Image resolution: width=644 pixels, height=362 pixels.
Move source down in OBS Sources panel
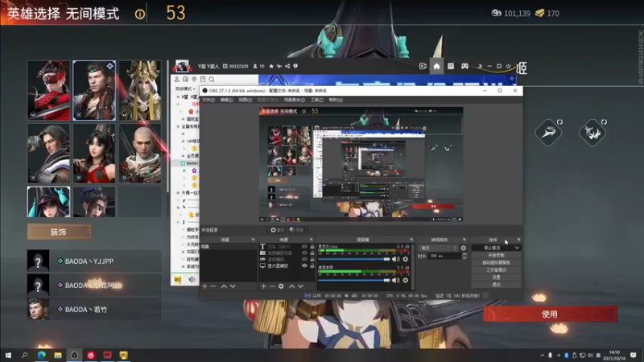[300, 286]
